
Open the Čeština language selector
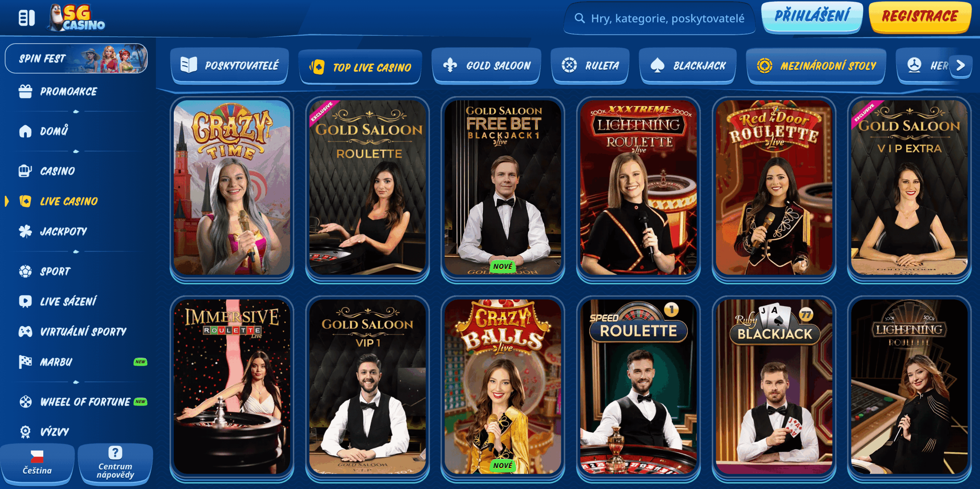coord(37,463)
